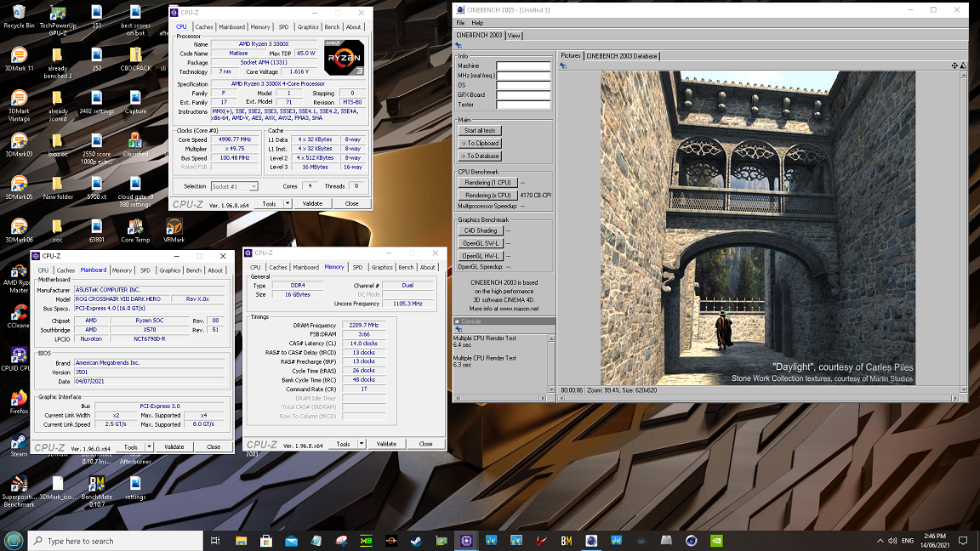Open Tools dropdown arrow in CPU-Z Memory window
980x551 pixels.
pyautogui.click(x=362, y=444)
